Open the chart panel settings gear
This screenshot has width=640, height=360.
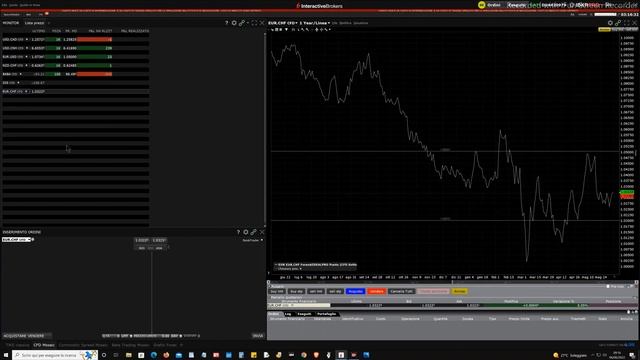(x=610, y=23)
